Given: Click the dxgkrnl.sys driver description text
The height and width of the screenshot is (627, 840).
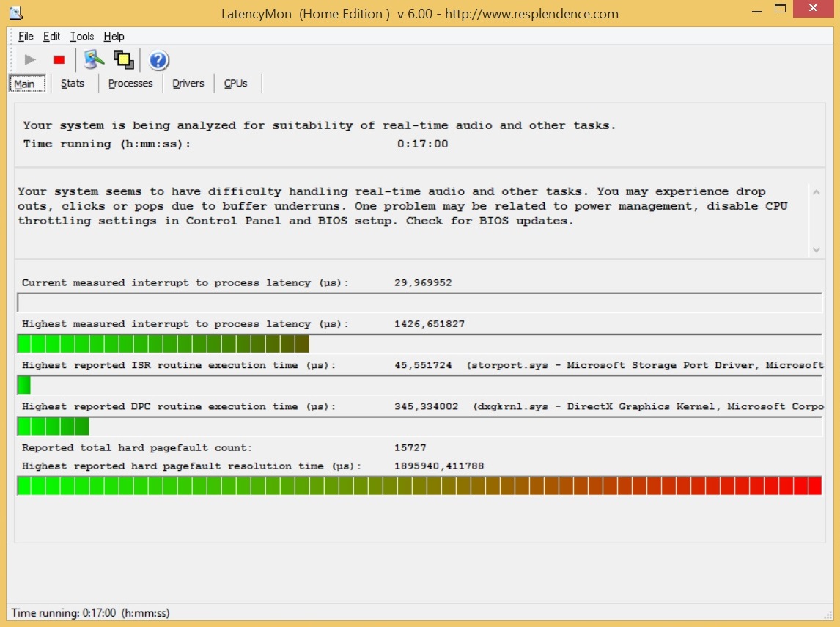Looking at the screenshot, I should point(648,406).
